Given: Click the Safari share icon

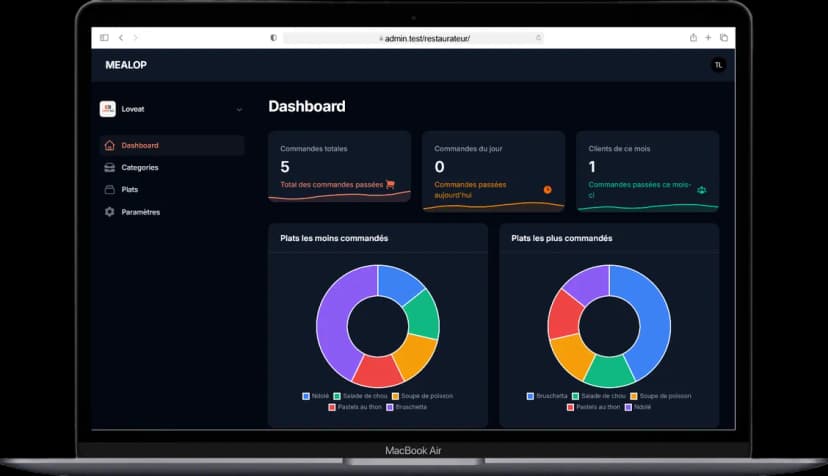Looking at the screenshot, I should pyautogui.click(x=693, y=37).
